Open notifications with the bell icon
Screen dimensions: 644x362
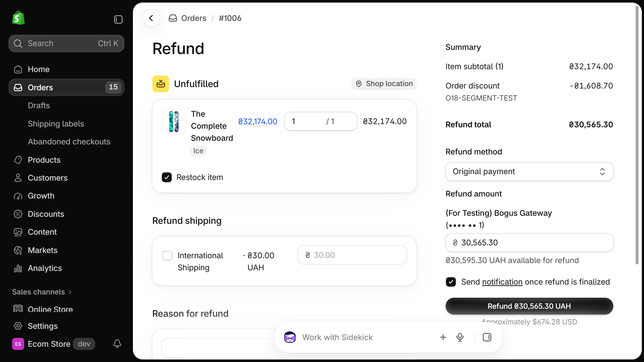coord(117,344)
